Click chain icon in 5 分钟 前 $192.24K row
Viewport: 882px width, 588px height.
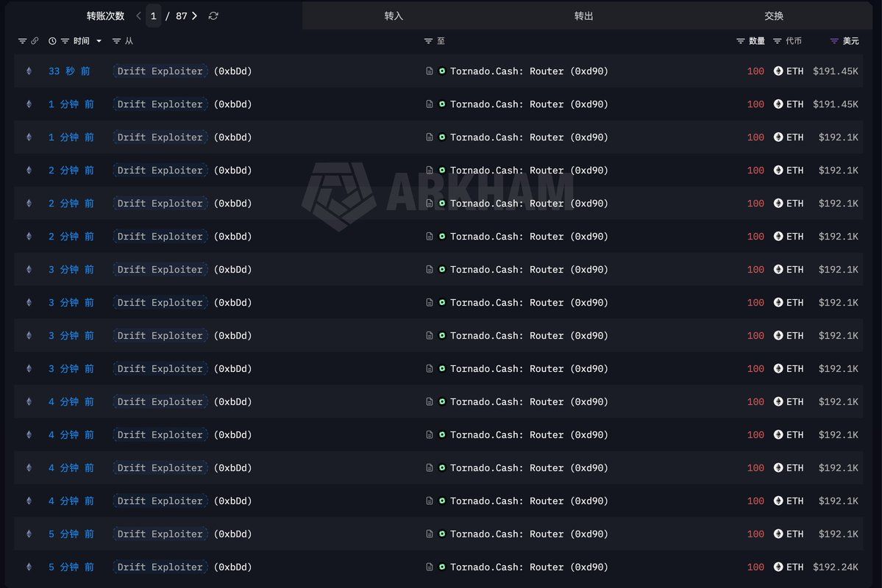tap(29, 567)
